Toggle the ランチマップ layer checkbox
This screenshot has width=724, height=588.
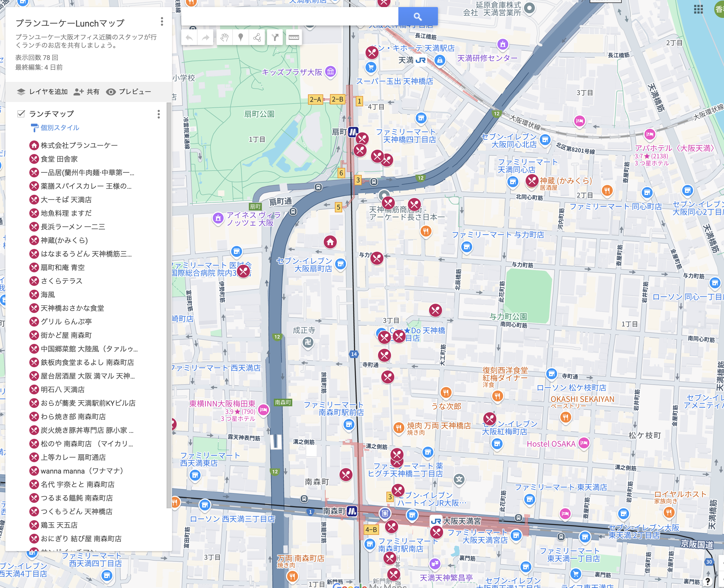(21, 113)
